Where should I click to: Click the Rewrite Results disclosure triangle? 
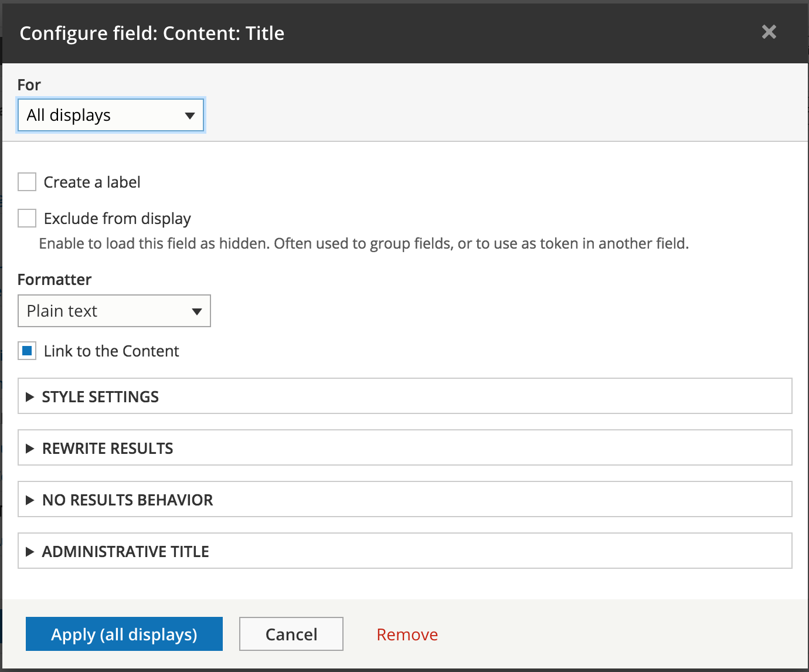pyautogui.click(x=30, y=449)
